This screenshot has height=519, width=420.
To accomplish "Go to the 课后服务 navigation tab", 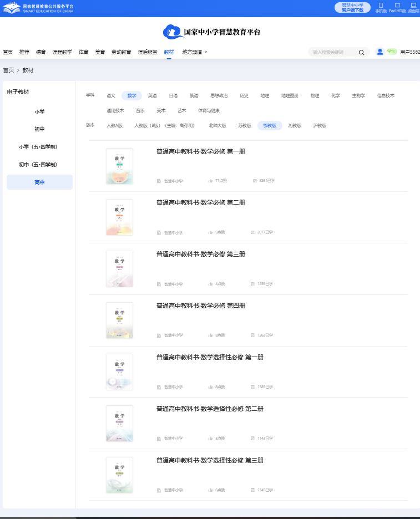I will [146, 52].
